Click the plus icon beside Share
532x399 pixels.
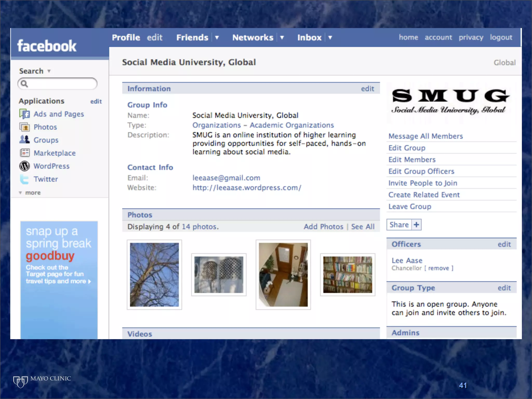click(x=416, y=225)
